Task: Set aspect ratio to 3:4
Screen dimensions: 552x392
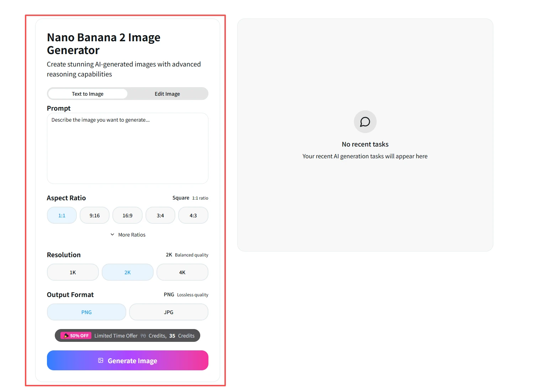Action: coord(160,216)
